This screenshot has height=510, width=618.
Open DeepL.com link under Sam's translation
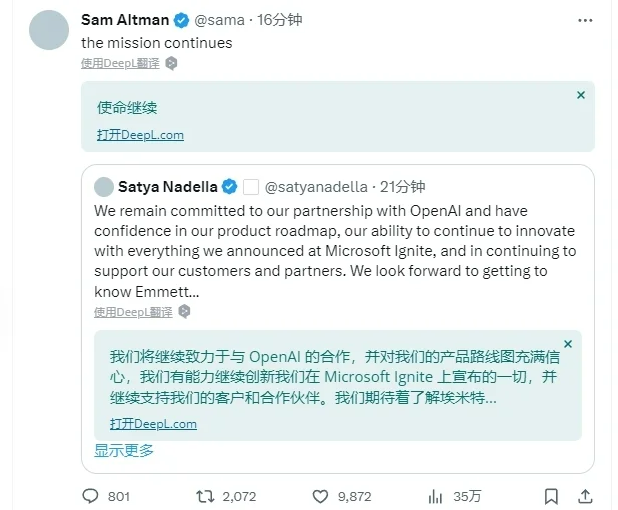(x=140, y=135)
